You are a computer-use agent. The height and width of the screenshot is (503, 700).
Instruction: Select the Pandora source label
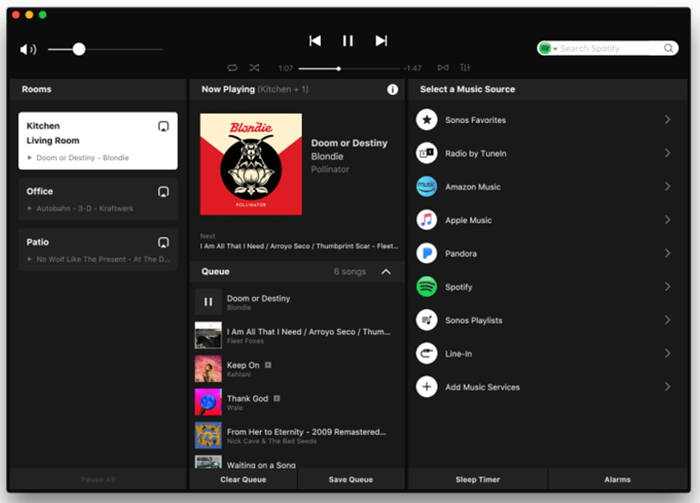461,254
